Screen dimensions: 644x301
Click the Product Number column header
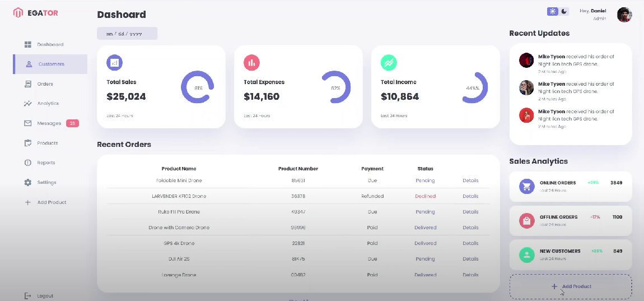point(298,169)
